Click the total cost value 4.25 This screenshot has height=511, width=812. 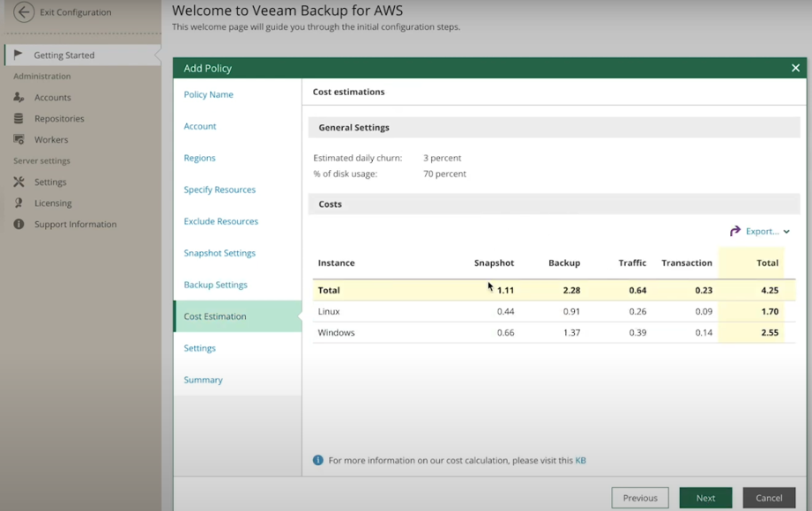click(x=770, y=291)
